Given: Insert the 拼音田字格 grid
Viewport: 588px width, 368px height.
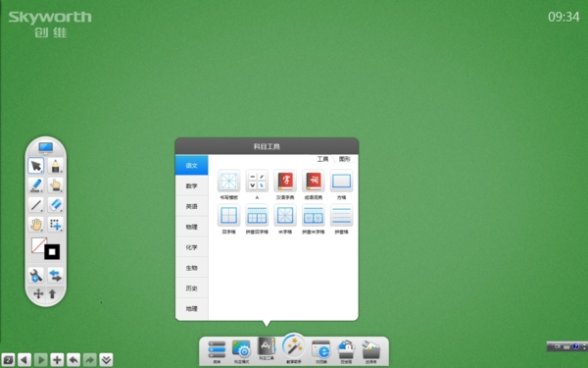Looking at the screenshot, I should pos(257,215).
